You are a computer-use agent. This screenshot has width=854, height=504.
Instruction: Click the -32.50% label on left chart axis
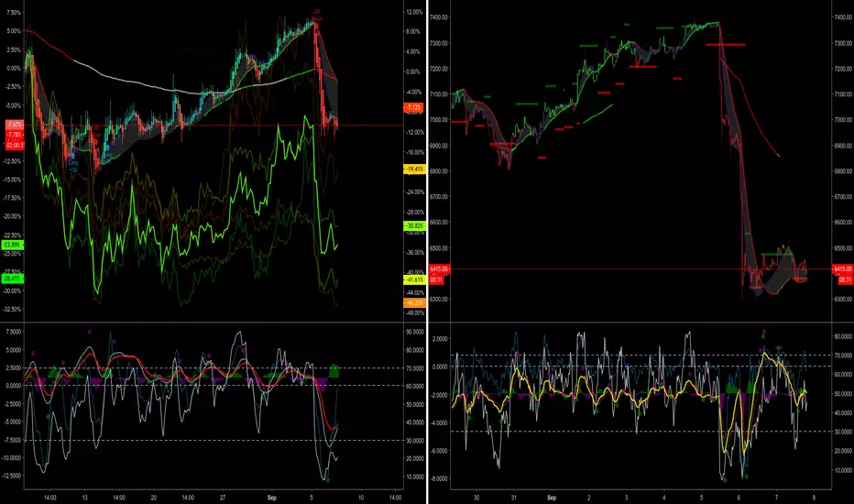13,309
